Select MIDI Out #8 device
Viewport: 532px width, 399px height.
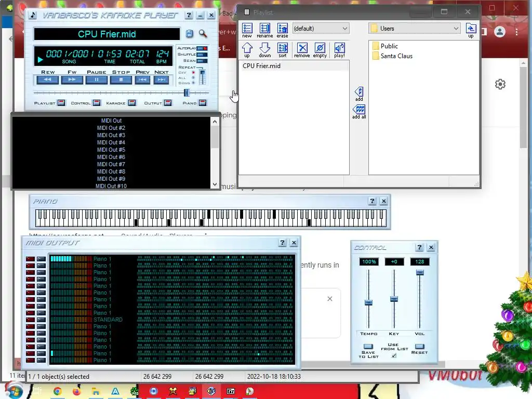pos(111,171)
